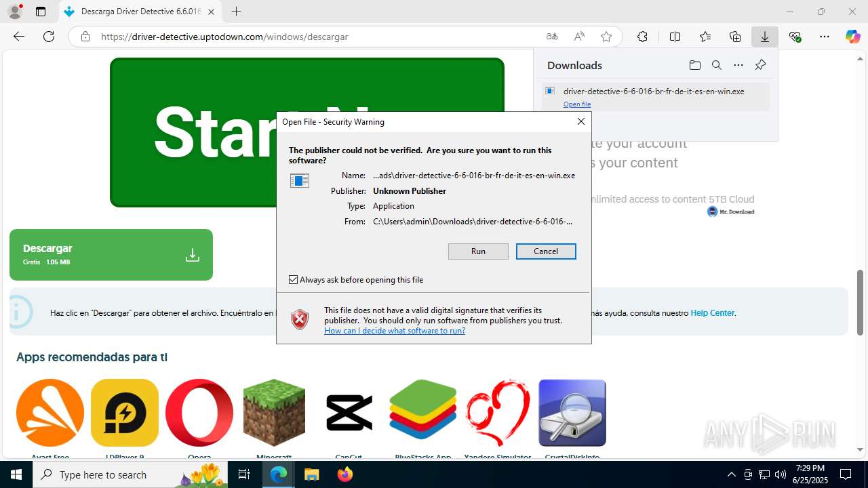Open downloads folder icon

click(694, 65)
